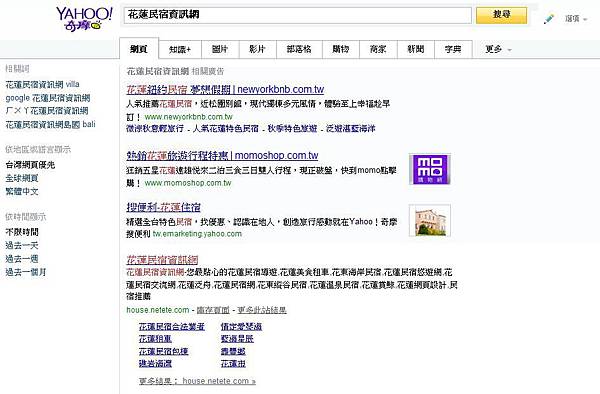Switch to the 購物 tab
600x394 pixels.
tap(340, 49)
